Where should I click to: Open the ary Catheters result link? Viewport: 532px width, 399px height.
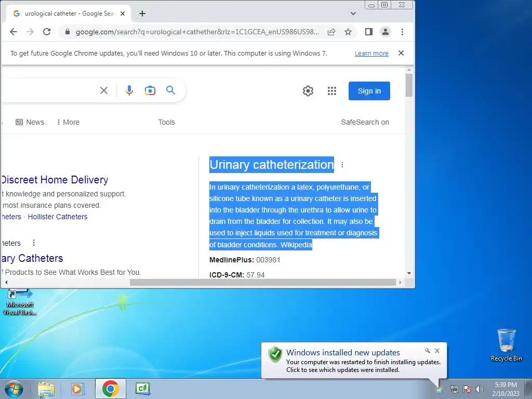click(x=32, y=258)
